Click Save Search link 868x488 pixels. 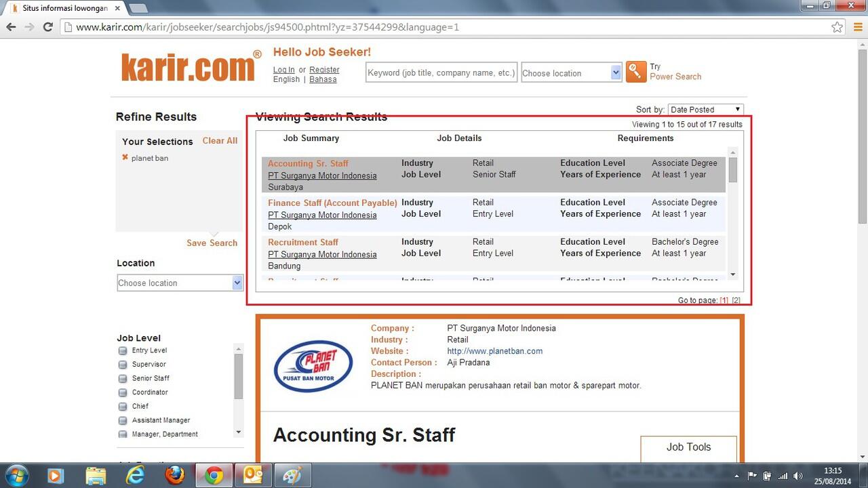212,243
